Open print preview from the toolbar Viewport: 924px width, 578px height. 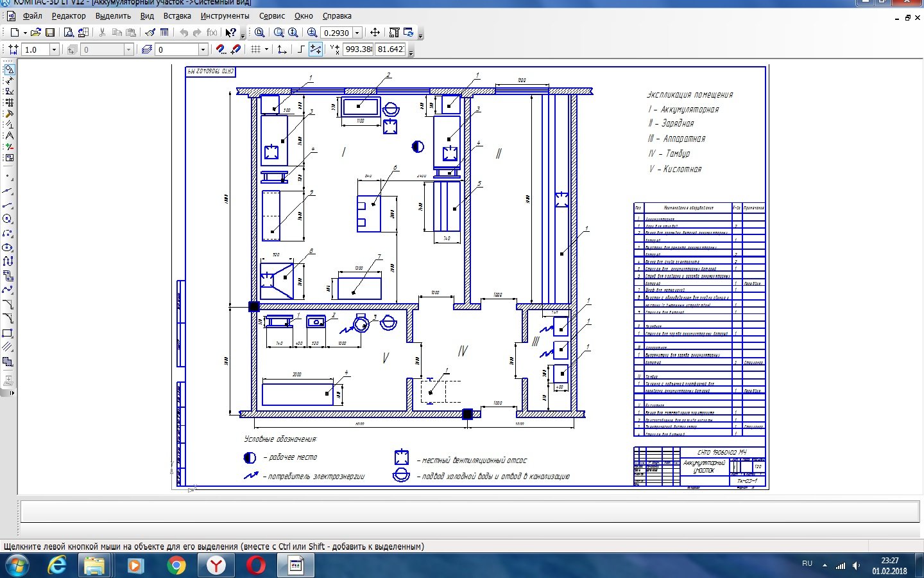[69, 32]
